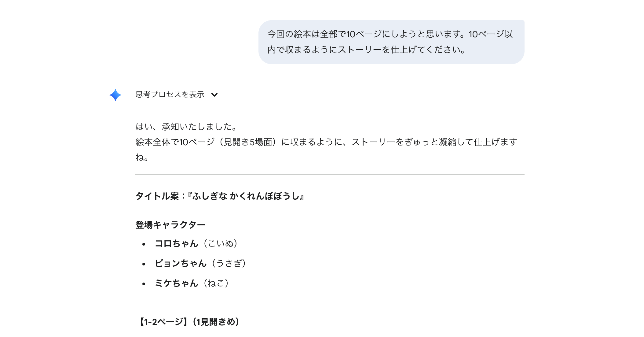This screenshot has width=644, height=337.
Task: Click the 登場キャラクター heading
Action: pyautogui.click(x=170, y=225)
